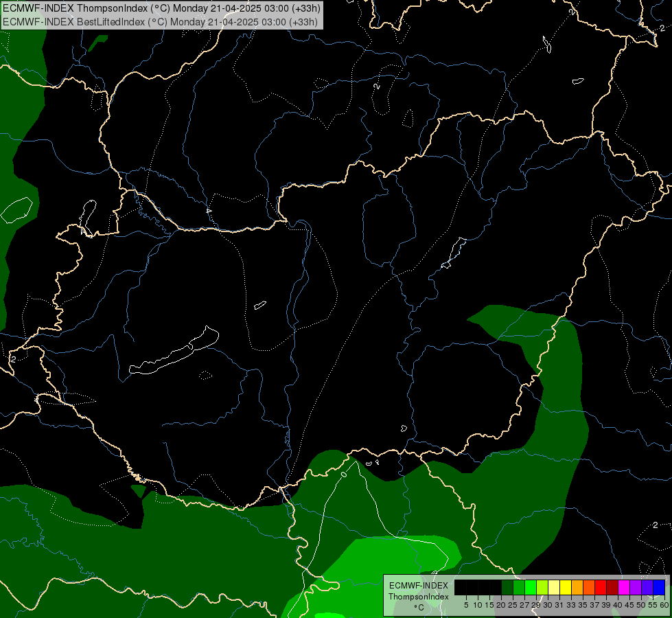Click the °C unit label in legend
This screenshot has height=618, width=672.
[419, 607]
